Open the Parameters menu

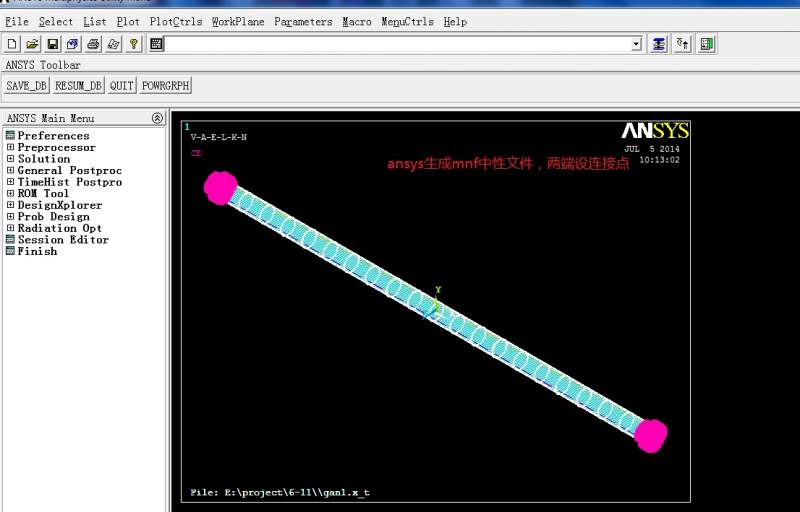point(303,22)
